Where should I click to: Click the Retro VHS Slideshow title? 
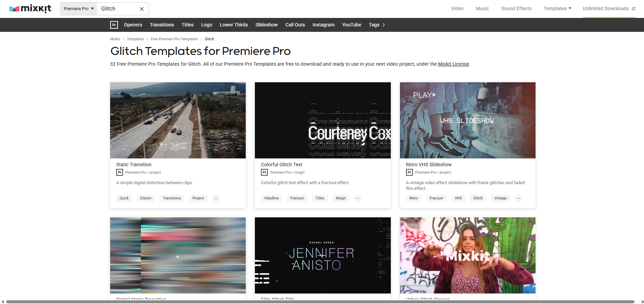pos(429,165)
